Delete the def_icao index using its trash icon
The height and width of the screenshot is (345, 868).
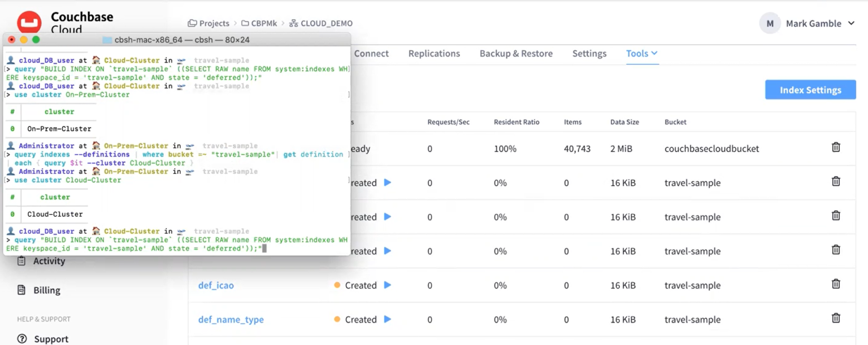click(836, 283)
